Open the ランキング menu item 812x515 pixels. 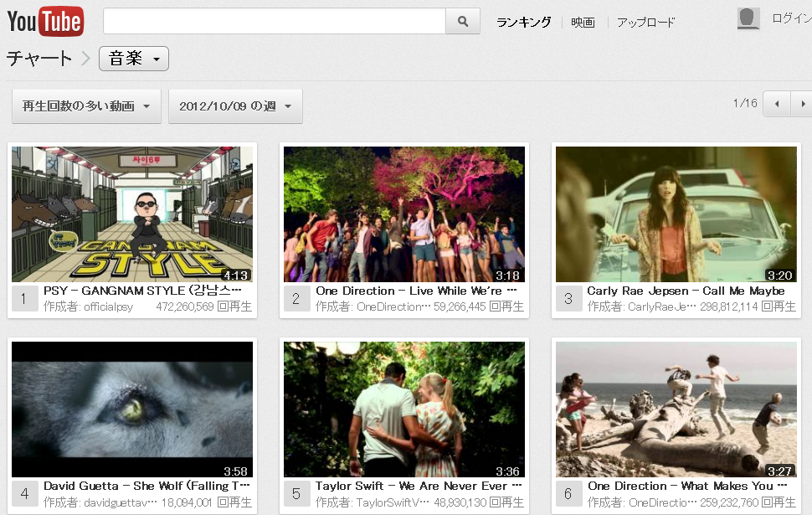[x=523, y=23]
